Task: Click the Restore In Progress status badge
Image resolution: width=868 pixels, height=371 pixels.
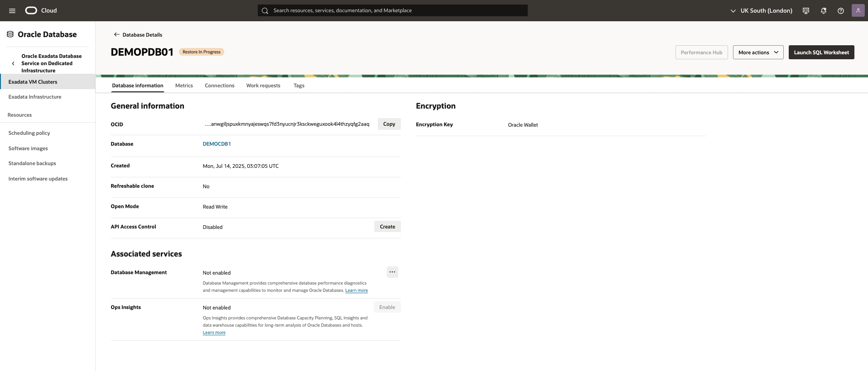Action: [202, 52]
